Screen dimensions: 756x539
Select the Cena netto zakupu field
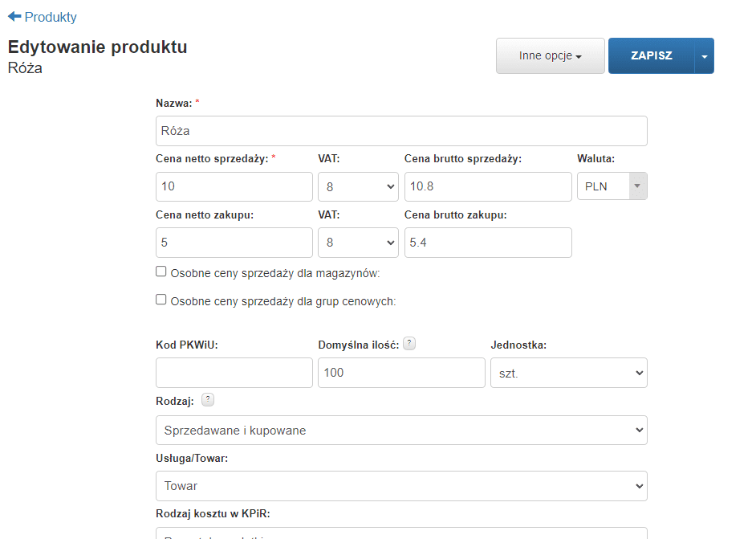tap(234, 243)
